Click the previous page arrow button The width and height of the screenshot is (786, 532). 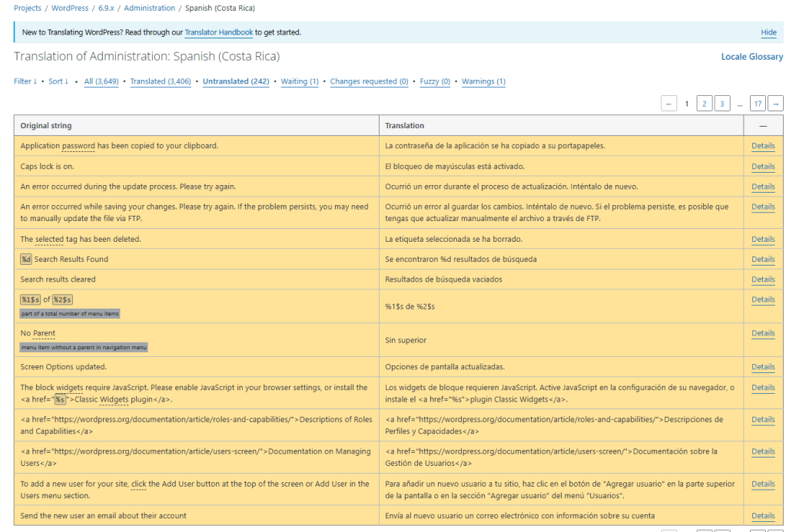tap(668, 104)
